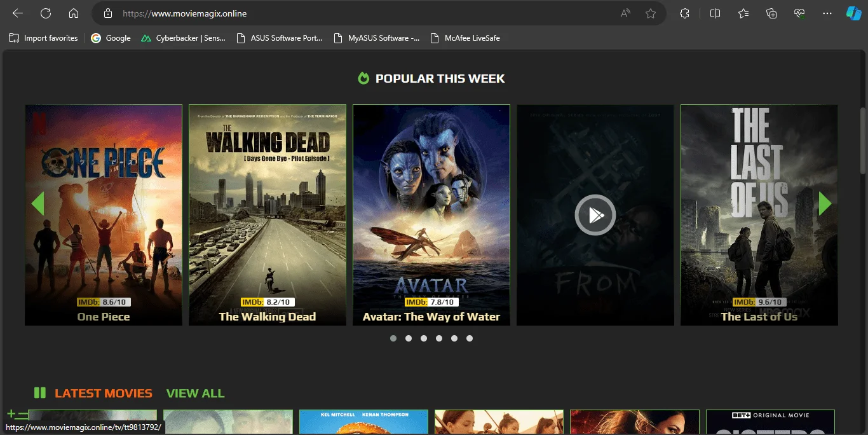The image size is (868, 435).
Task: Click the IMDb 8.2/10 rating badge
Action: pyautogui.click(x=268, y=302)
